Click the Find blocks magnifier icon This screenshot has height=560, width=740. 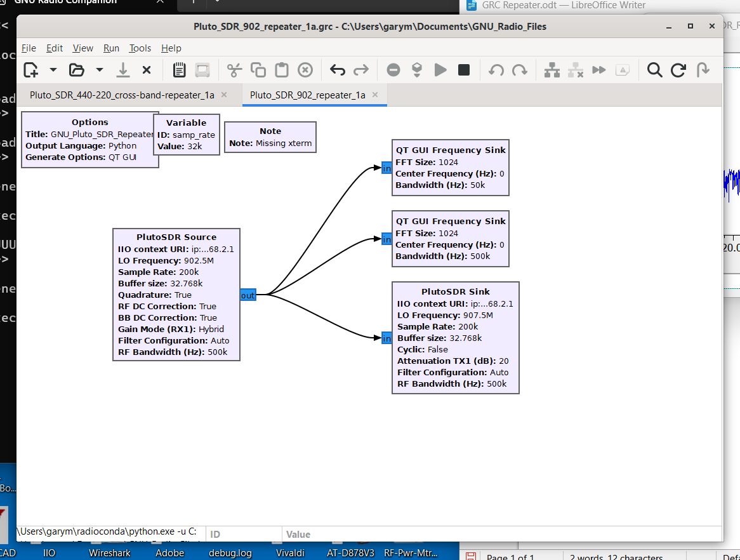tap(654, 70)
